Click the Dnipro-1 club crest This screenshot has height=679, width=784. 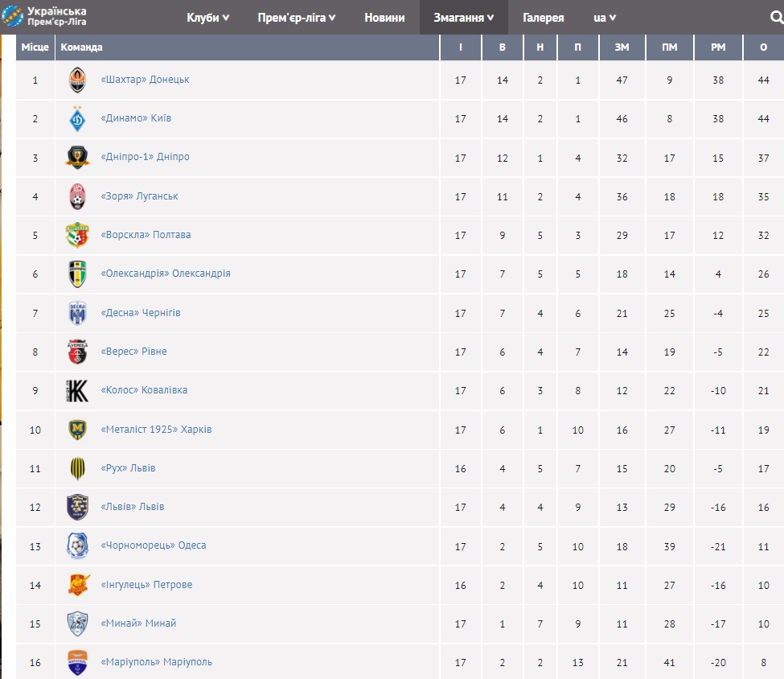pos(77,158)
